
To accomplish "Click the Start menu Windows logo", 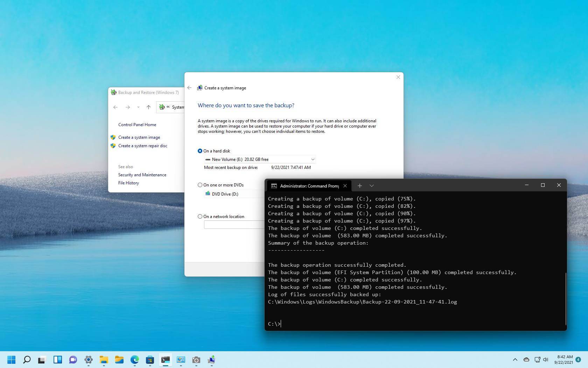I will (11, 360).
